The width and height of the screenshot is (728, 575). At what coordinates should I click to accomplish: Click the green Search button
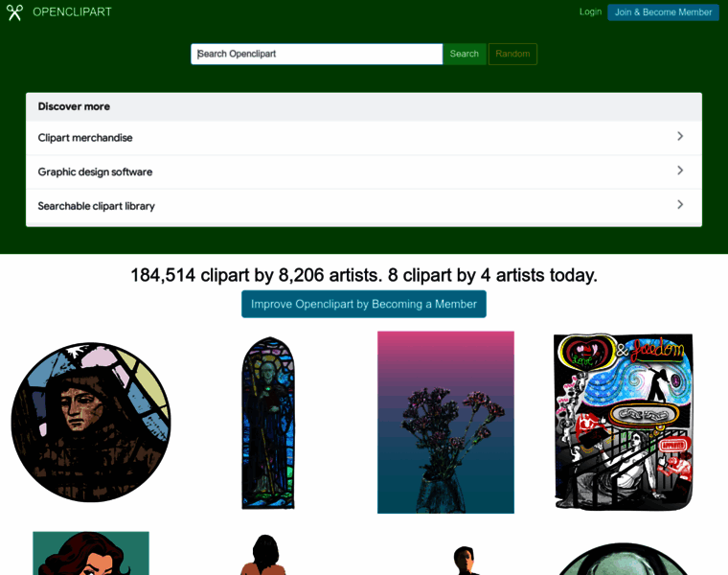pos(464,54)
